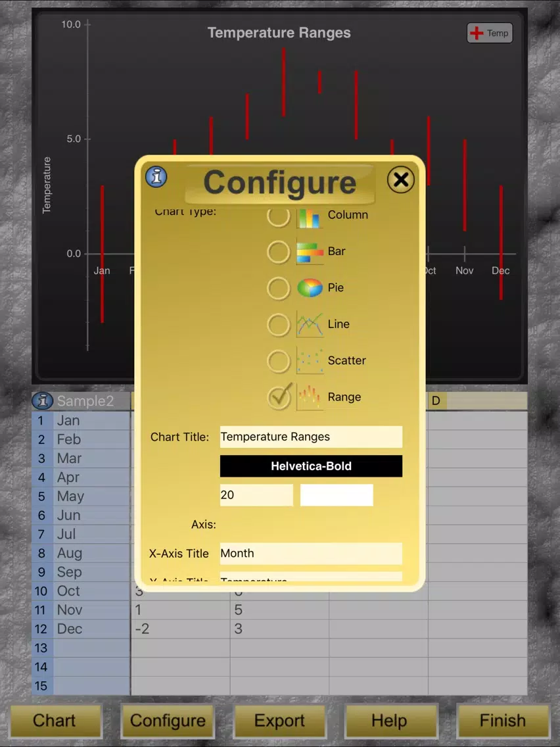The height and width of the screenshot is (747, 560).
Task: Select column D header
Action: (x=478, y=401)
